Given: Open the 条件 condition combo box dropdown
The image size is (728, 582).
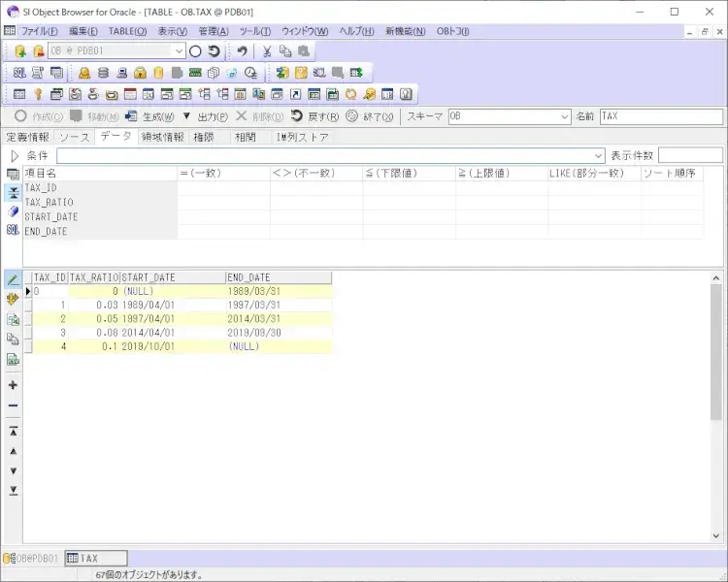Looking at the screenshot, I should point(598,155).
